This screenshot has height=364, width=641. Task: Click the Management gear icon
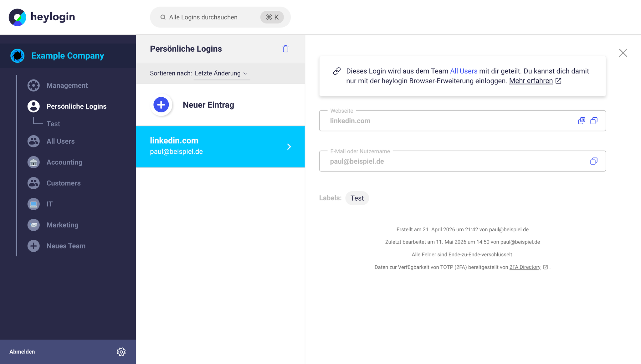click(x=33, y=85)
